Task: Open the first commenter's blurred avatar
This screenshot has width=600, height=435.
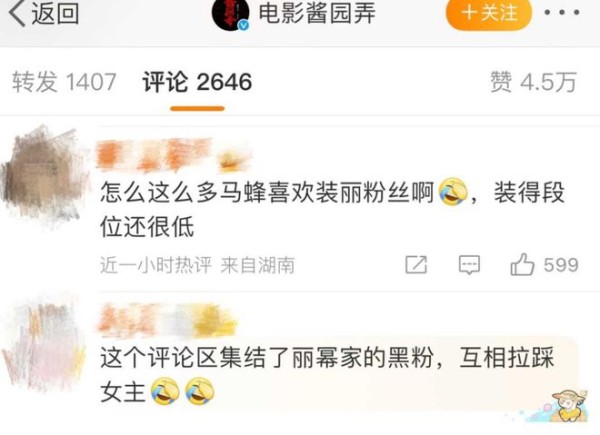Action: coord(43,176)
